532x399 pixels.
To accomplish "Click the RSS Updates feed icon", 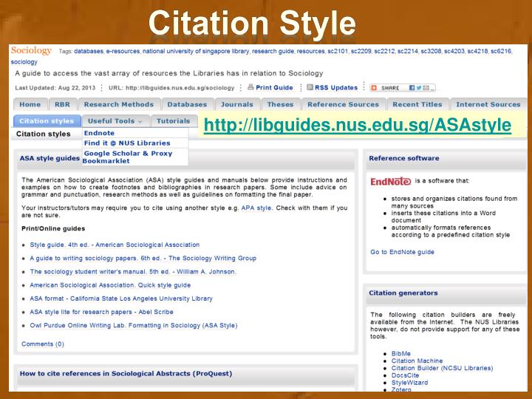I will 310,87.
